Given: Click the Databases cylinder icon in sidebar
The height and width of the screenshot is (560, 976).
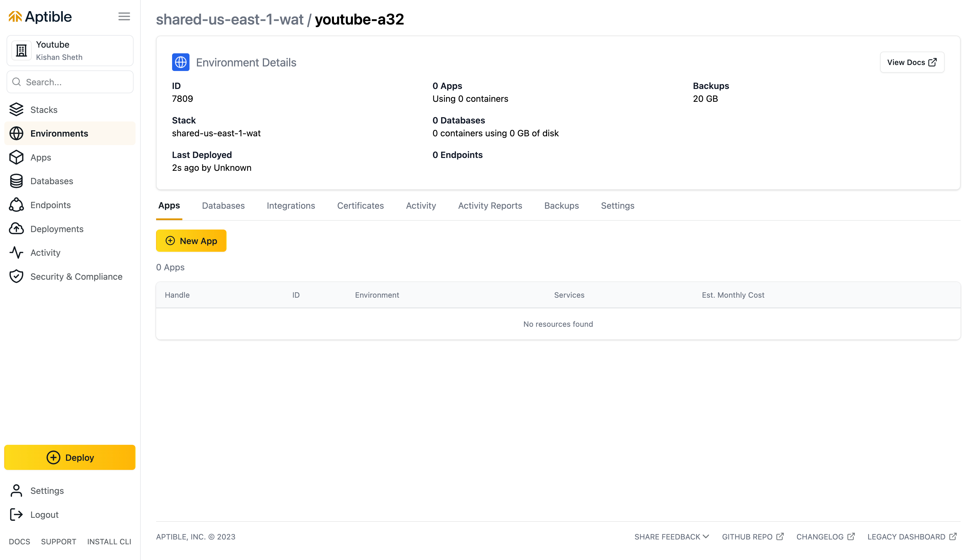Looking at the screenshot, I should coord(16,181).
